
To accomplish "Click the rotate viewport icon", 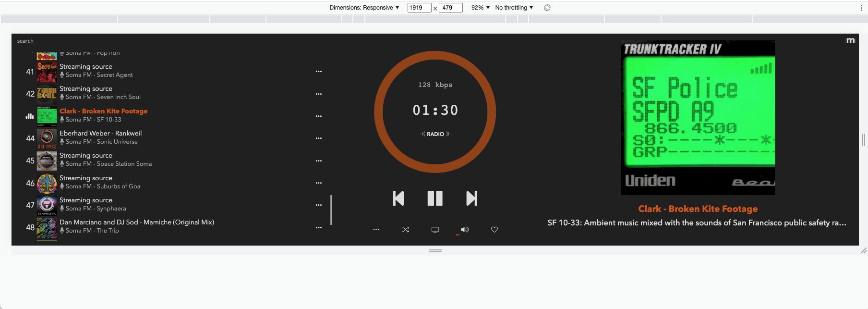I will (x=547, y=8).
